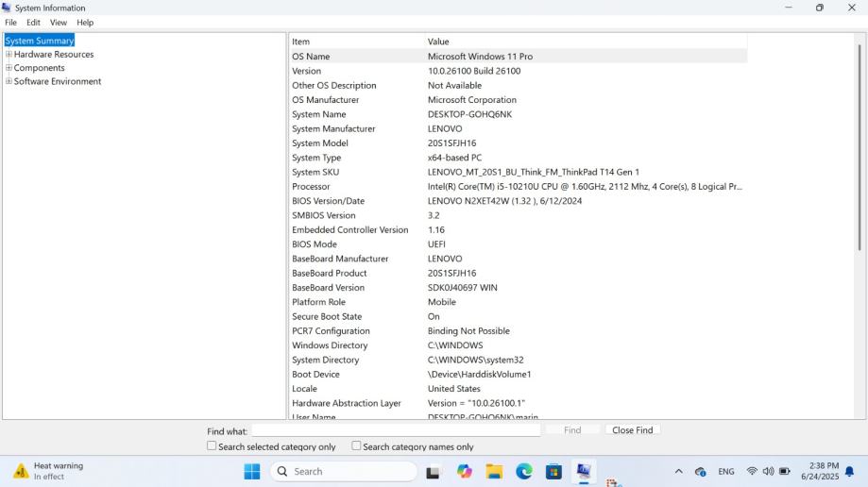Show hidden system tray icons

(x=679, y=472)
